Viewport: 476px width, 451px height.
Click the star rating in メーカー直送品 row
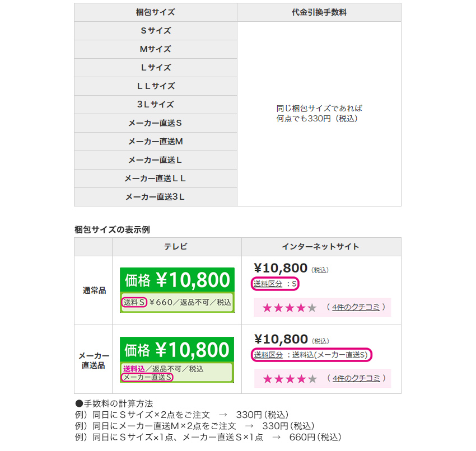pos(290,379)
